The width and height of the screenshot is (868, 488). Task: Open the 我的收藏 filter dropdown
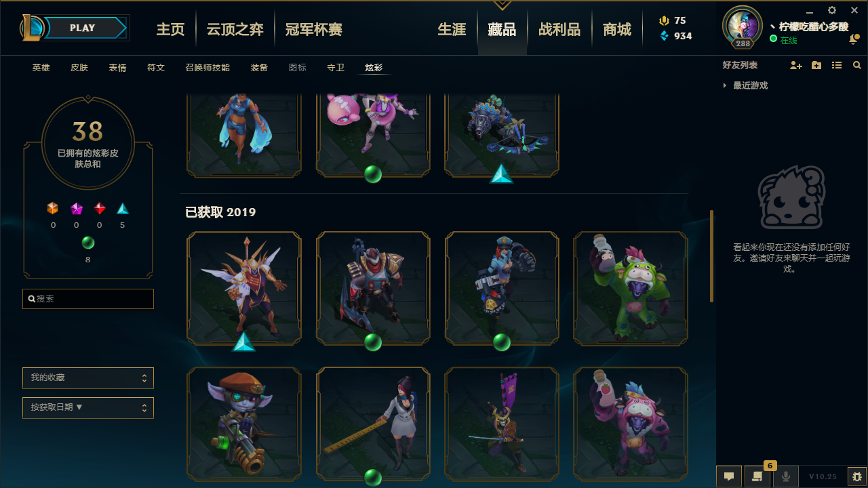[x=88, y=378]
